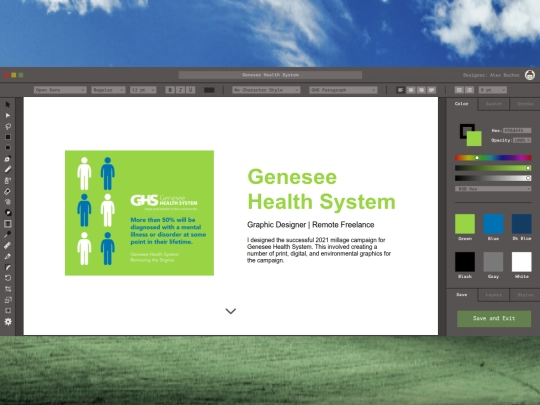540x405 pixels.
Task: Switch to the Swatch tab
Action: (x=494, y=104)
